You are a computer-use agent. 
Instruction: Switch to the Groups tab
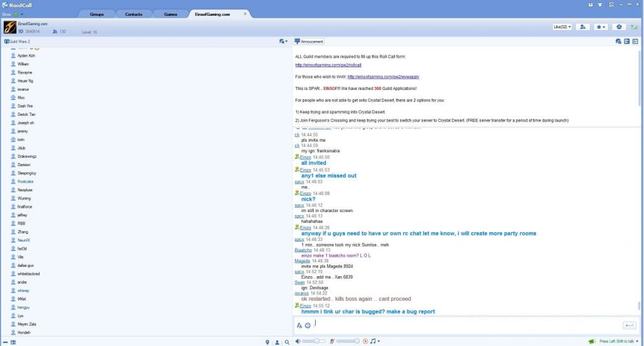[96, 14]
